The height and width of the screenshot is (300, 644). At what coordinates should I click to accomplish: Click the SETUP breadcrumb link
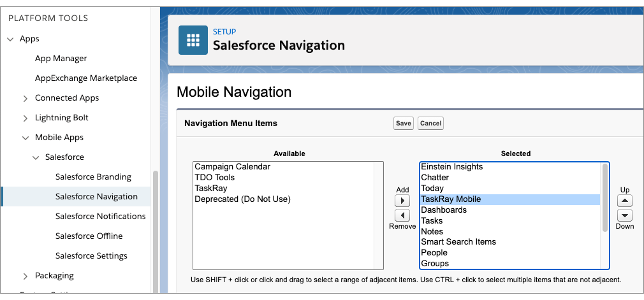(224, 32)
